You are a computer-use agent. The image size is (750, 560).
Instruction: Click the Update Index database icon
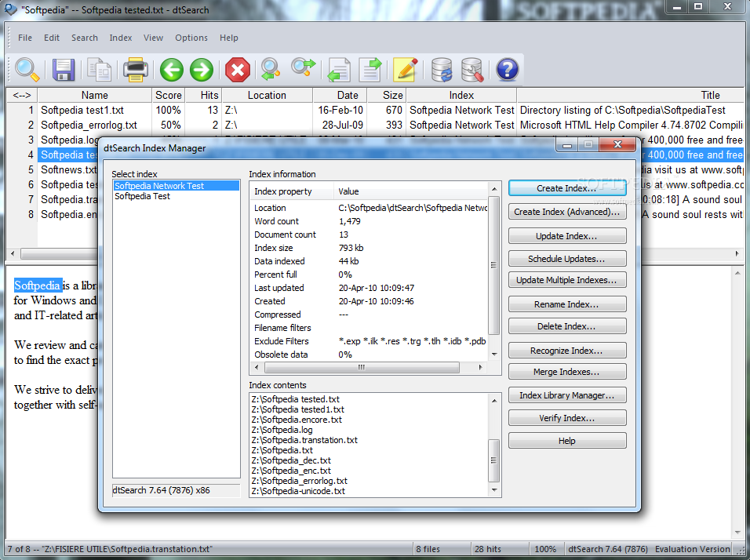pyautogui.click(x=442, y=70)
